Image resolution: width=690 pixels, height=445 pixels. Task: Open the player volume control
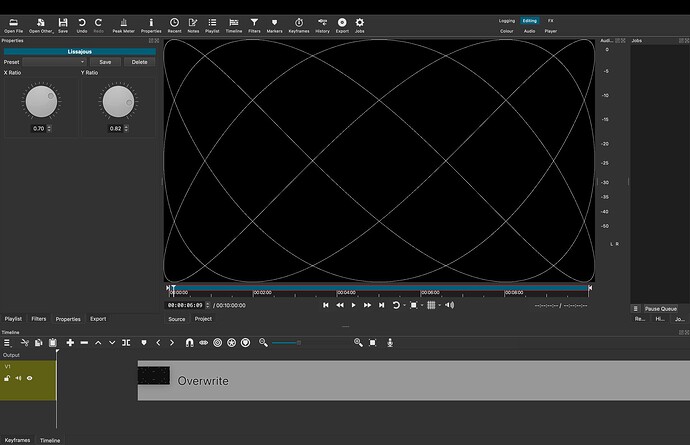pos(449,305)
